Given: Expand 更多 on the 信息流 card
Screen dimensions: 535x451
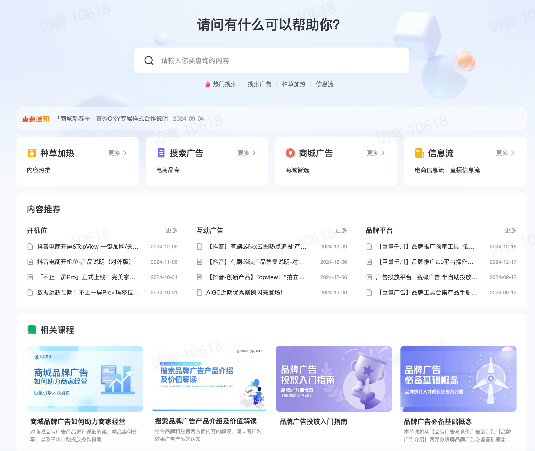Looking at the screenshot, I should (x=505, y=153).
